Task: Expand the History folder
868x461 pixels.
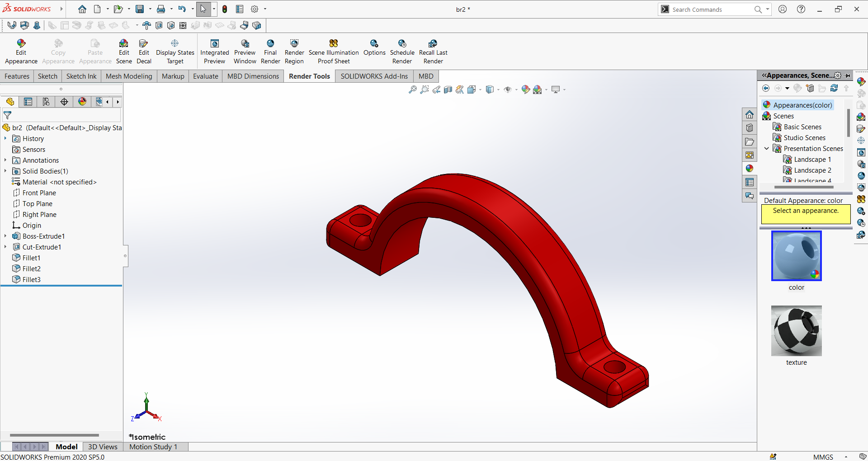Action: tap(5, 138)
